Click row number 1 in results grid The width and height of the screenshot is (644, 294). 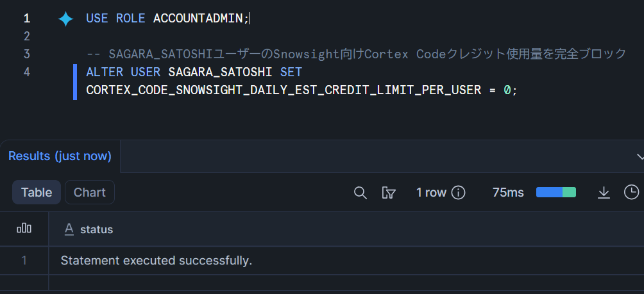24,261
